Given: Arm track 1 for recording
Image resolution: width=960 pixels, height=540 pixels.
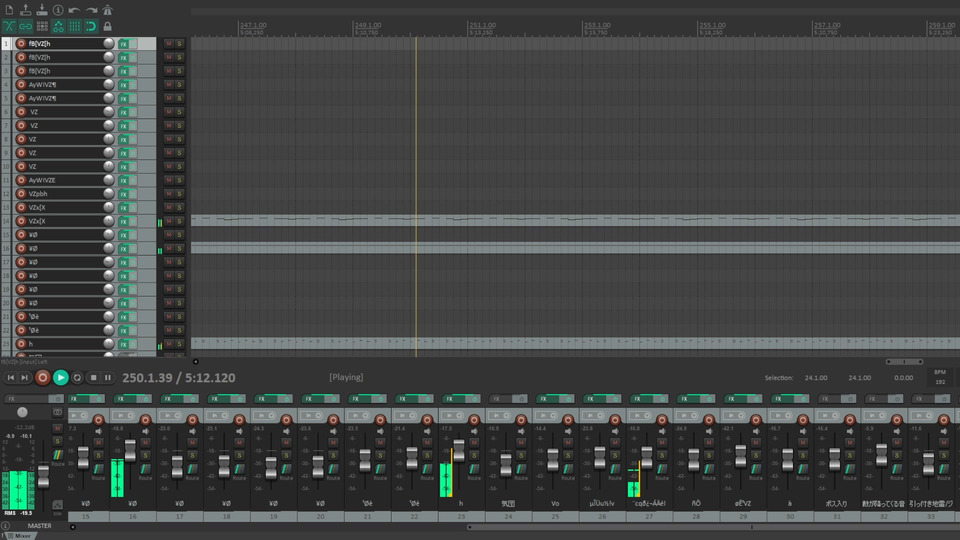Looking at the screenshot, I should pos(21,43).
